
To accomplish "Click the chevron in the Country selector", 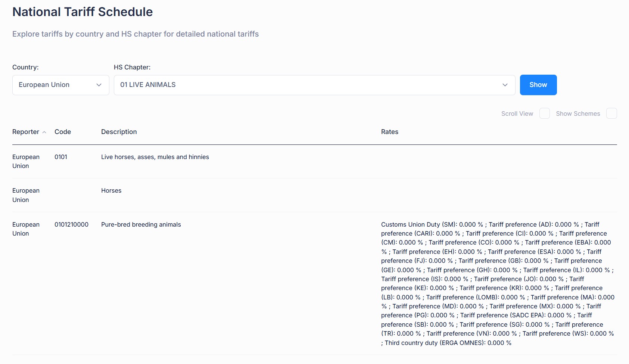I will coord(99,85).
